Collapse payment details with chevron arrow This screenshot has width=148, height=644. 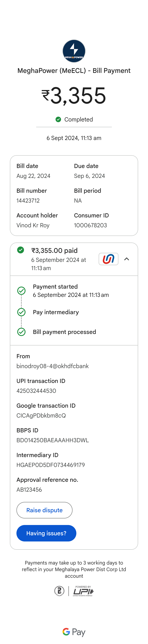(126, 259)
